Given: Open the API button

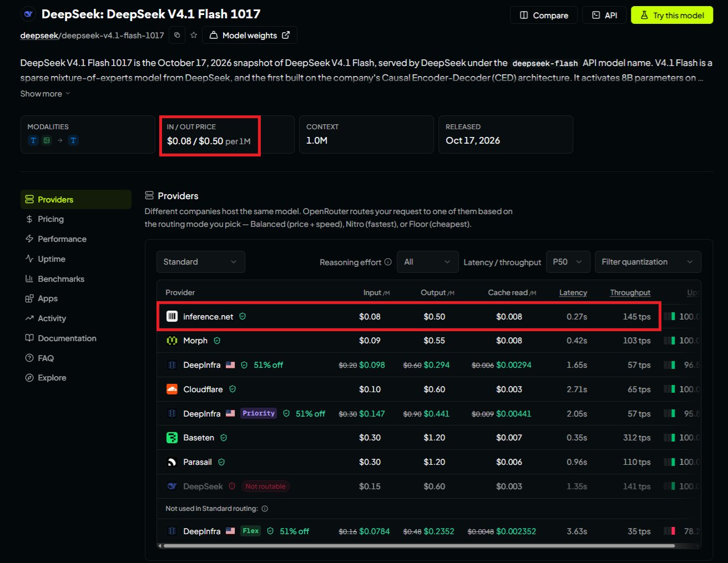Looking at the screenshot, I should click(x=604, y=15).
